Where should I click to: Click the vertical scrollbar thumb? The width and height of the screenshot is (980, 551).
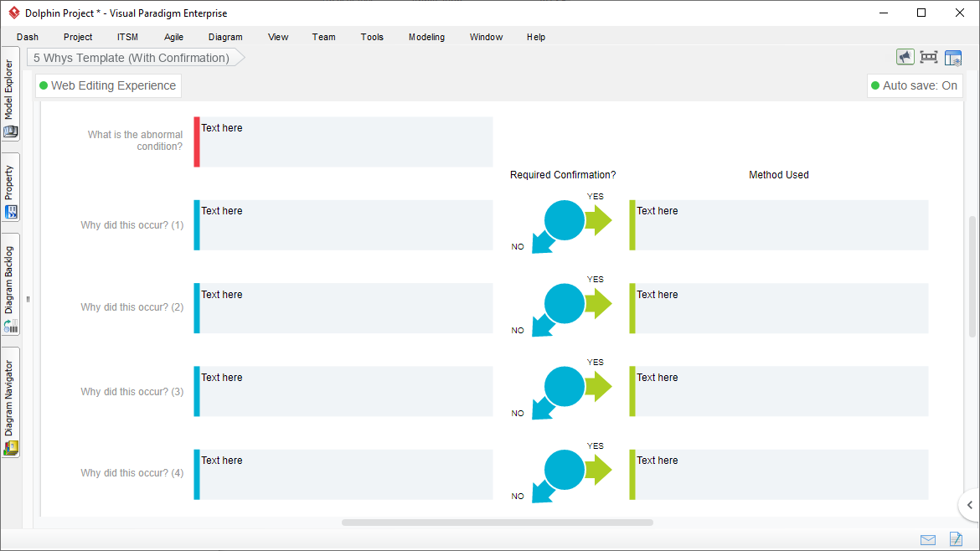[972, 276]
